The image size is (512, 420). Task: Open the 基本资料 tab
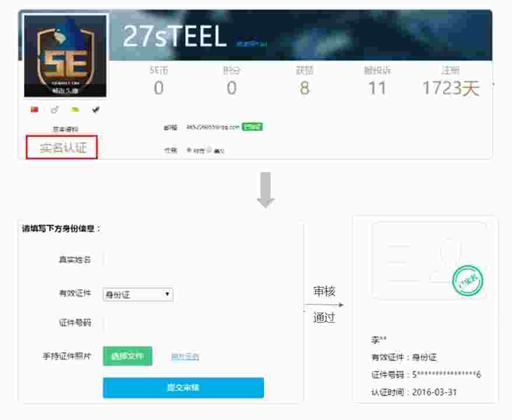(x=65, y=129)
